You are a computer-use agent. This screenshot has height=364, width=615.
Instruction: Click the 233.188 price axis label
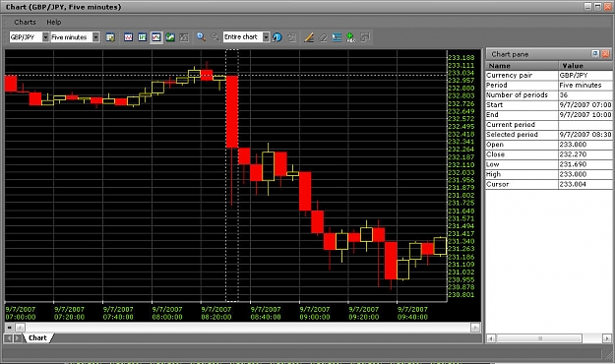(x=461, y=58)
